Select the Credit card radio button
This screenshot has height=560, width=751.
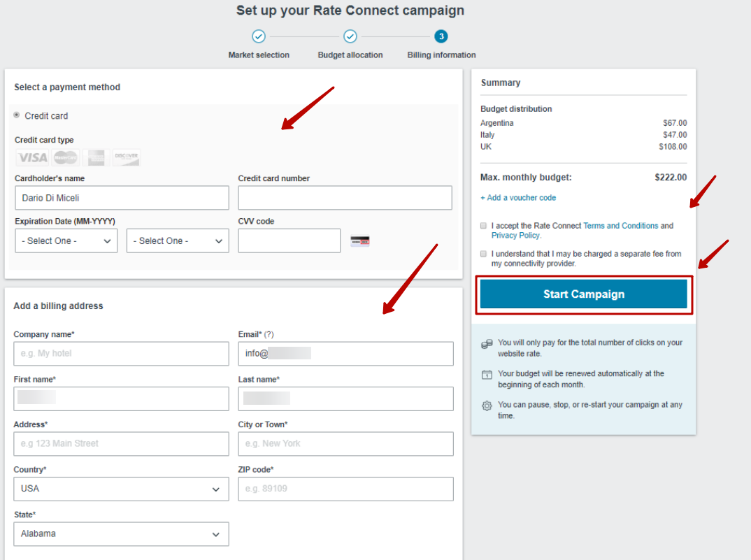point(17,115)
